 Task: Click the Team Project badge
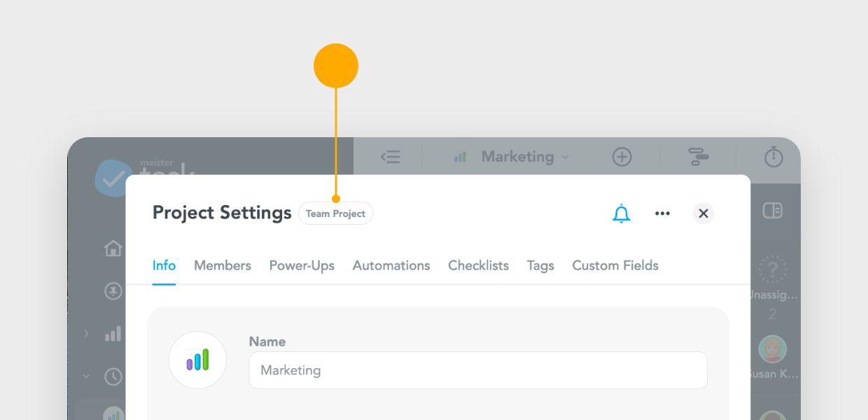(335, 213)
